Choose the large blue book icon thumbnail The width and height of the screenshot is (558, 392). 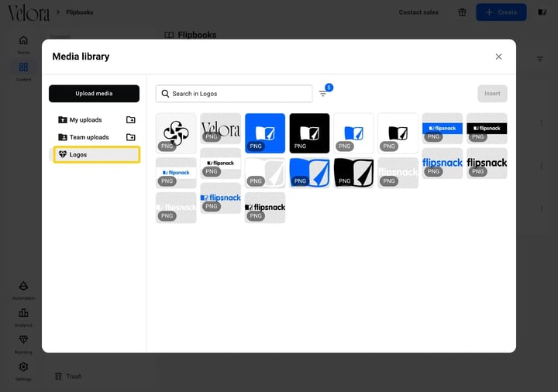(x=309, y=173)
